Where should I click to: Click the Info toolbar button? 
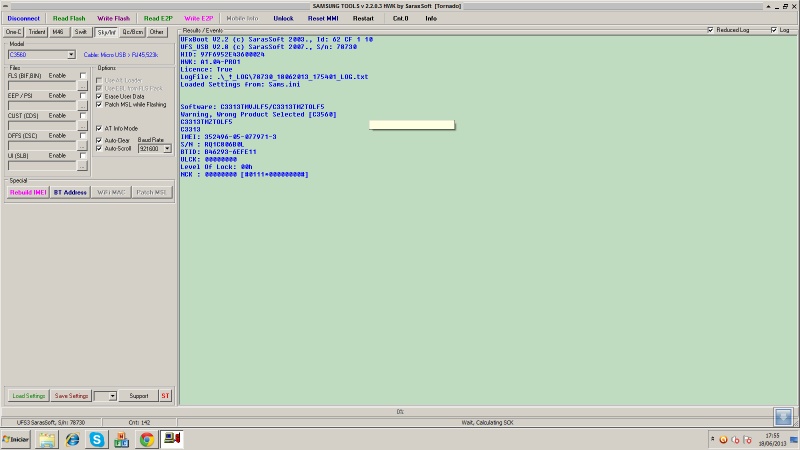click(431, 18)
